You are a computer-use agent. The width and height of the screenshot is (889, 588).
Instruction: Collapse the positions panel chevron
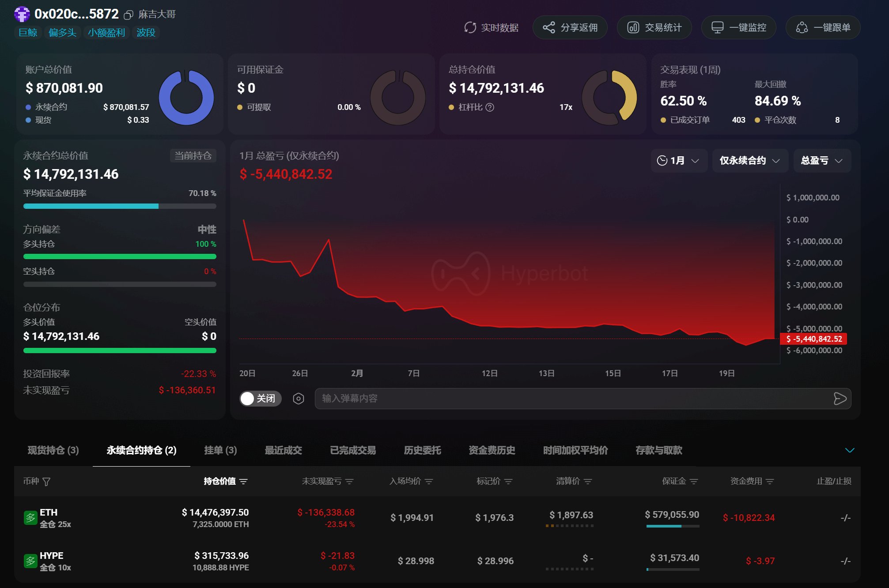tap(849, 450)
